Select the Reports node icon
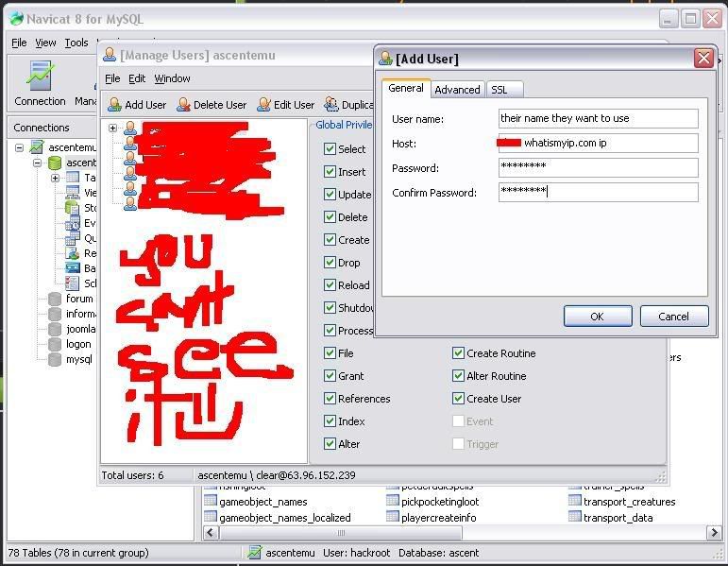Image resolution: width=728 pixels, height=566 pixels. tap(73, 253)
